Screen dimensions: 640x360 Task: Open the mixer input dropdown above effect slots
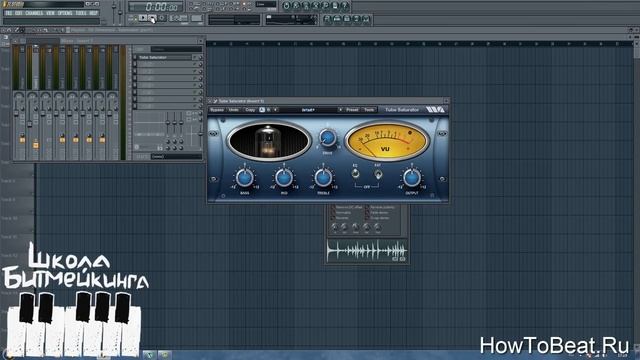tap(176, 49)
